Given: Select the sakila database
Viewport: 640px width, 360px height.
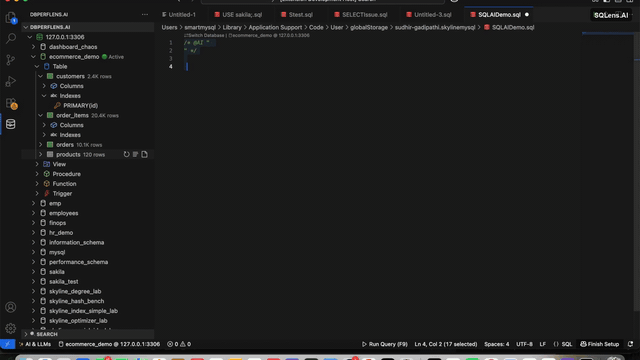Looking at the screenshot, I should (57, 272).
